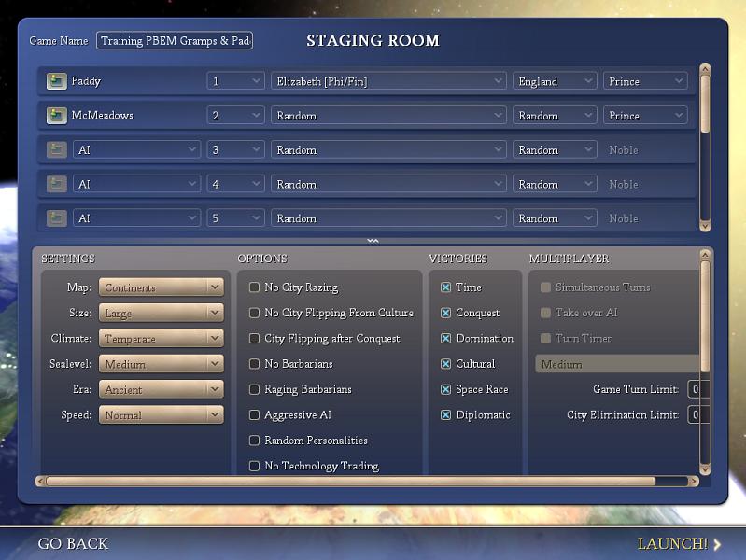Enable the No City Razing option
Image resolution: width=746 pixels, height=560 pixels.
255,287
